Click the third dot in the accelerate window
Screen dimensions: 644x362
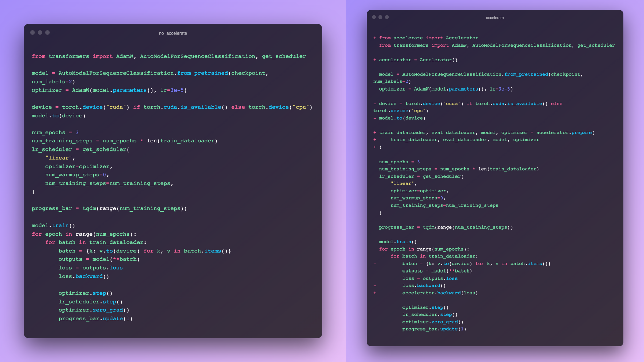(x=387, y=17)
